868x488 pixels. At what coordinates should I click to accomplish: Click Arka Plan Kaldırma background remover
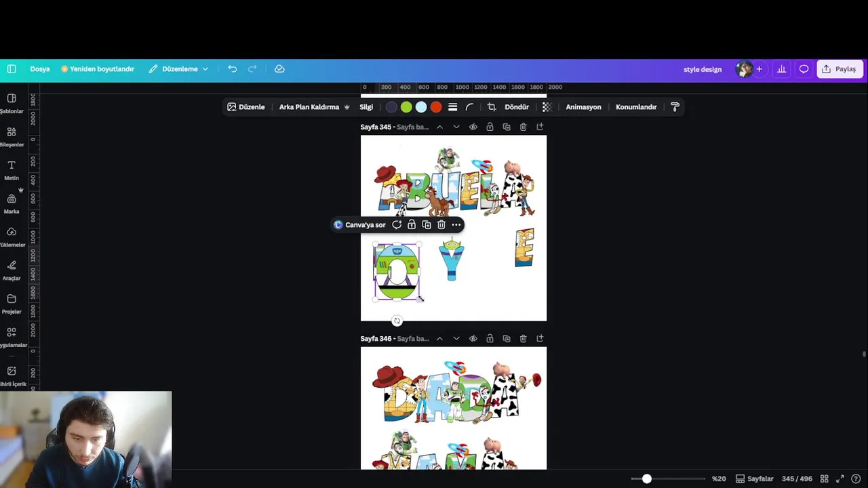click(x=315, y=107)
